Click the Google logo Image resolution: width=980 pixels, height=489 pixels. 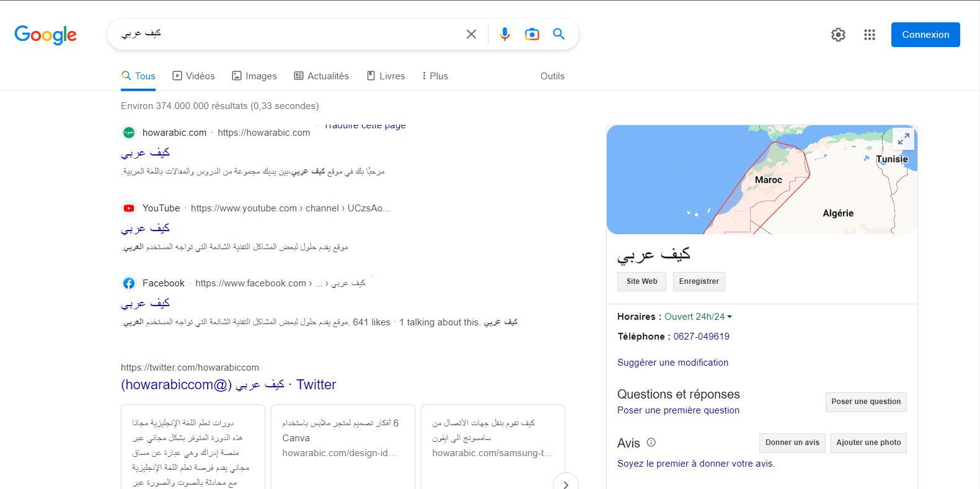(46, 35)
